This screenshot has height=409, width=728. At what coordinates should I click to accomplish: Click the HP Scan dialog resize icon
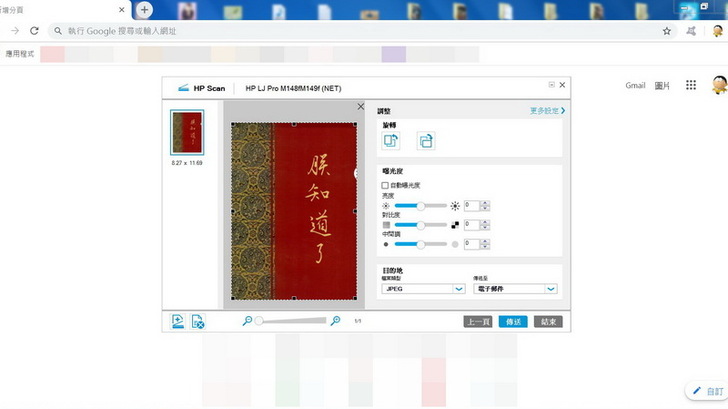click(x=552, y=84)
